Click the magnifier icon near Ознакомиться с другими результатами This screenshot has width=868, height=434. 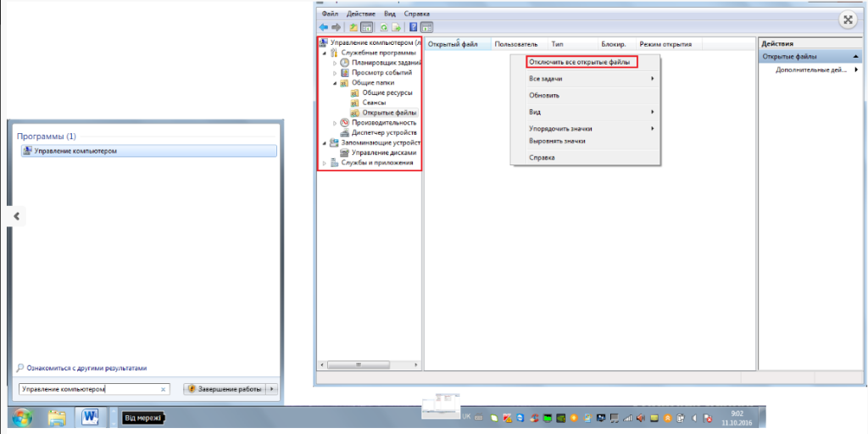click(x=20, y=368)
